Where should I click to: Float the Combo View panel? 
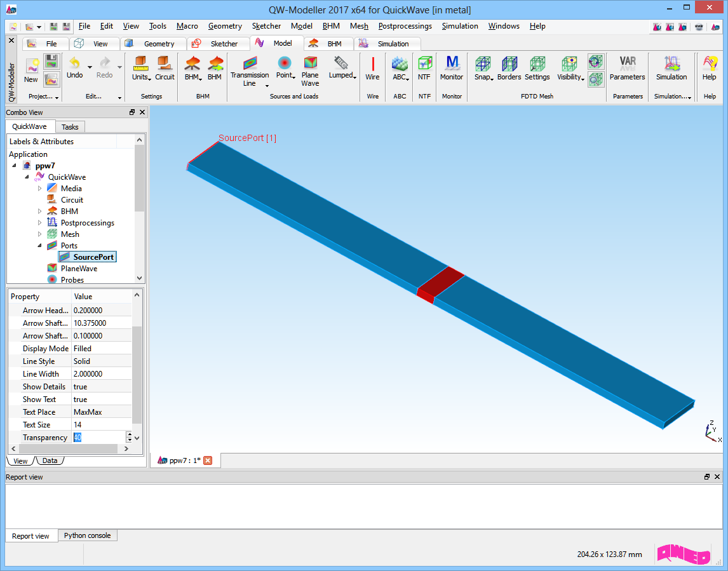coord(132,112)
